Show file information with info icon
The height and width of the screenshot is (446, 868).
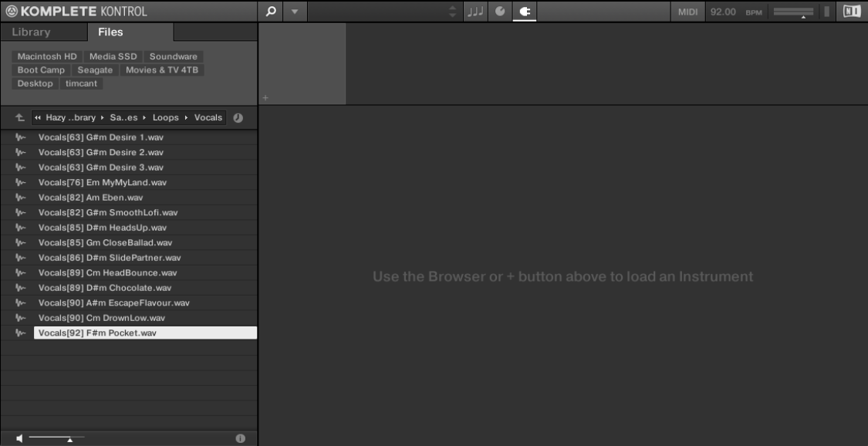(239, 438)
